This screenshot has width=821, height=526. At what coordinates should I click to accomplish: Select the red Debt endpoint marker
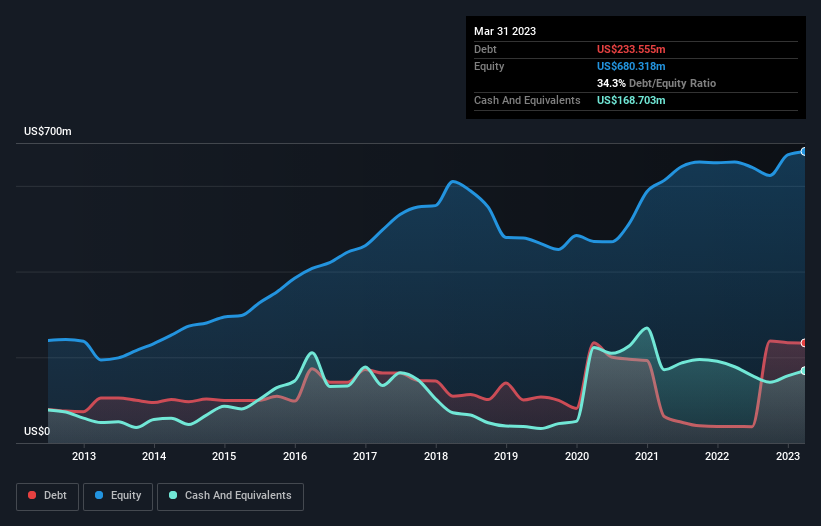(804, 343)
